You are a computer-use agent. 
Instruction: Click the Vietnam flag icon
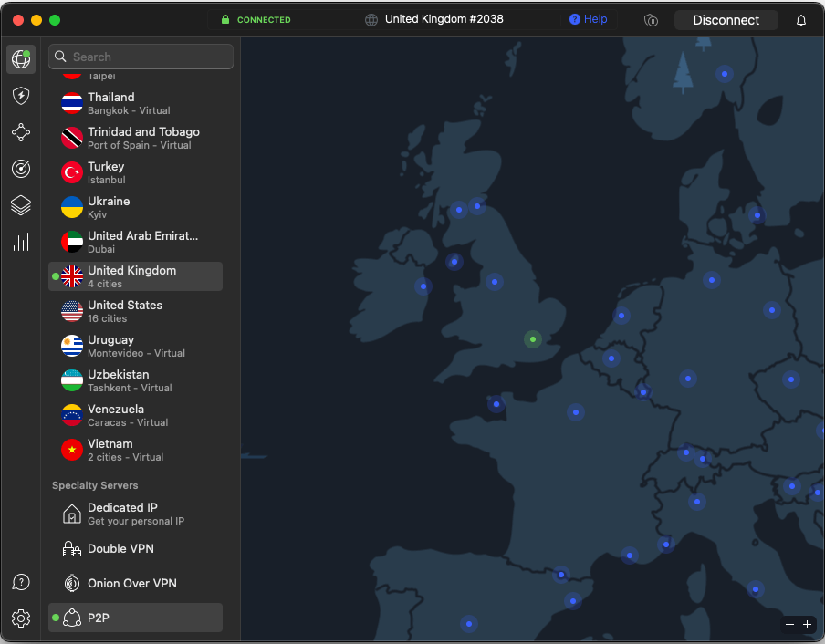point(72,450)
